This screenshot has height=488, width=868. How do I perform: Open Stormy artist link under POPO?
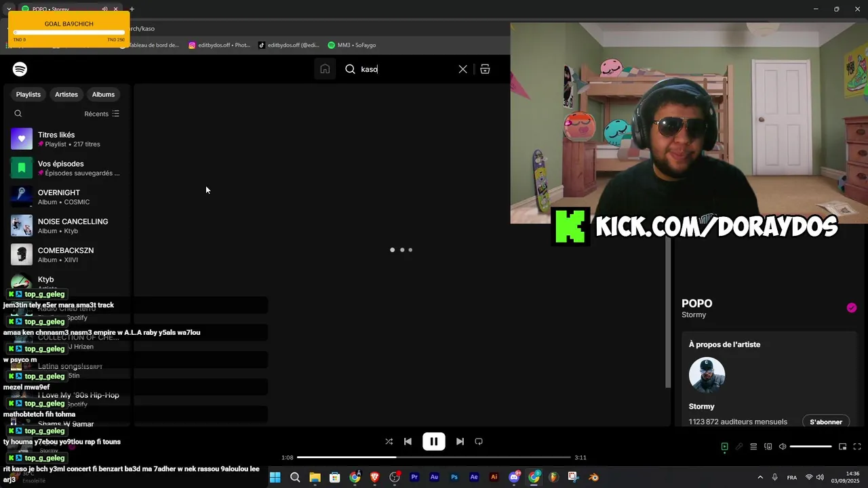694,315
